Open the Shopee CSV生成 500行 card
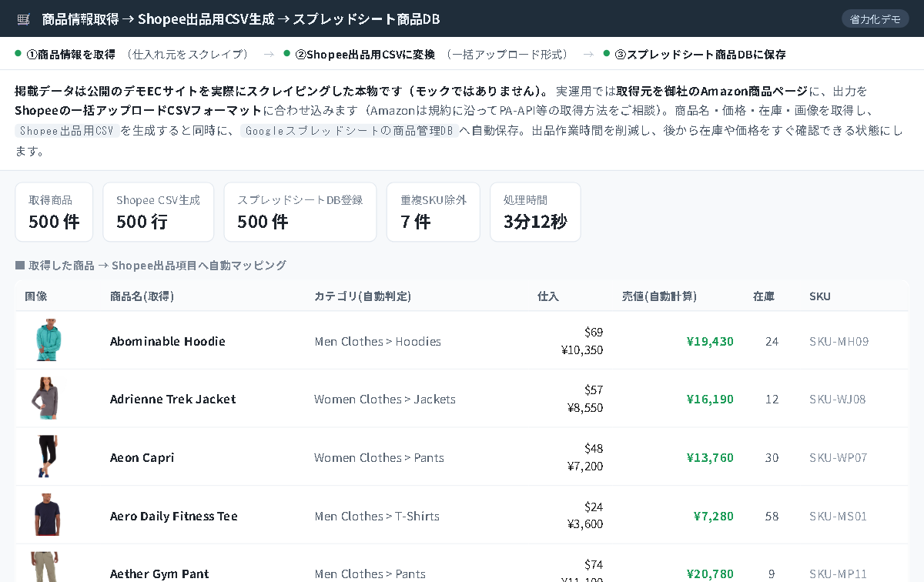This screenshot has height=582, width=924. [158, 212]
